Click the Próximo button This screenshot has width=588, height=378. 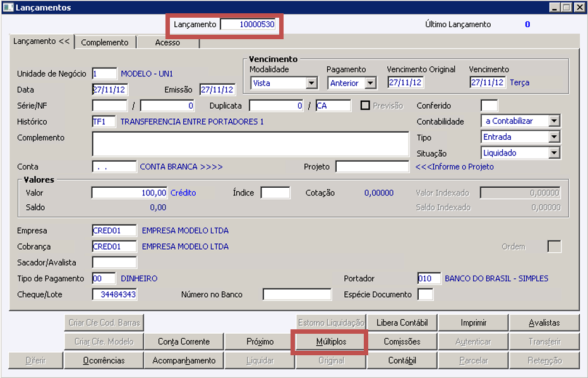pyautogui.click(x=260, y=341)
